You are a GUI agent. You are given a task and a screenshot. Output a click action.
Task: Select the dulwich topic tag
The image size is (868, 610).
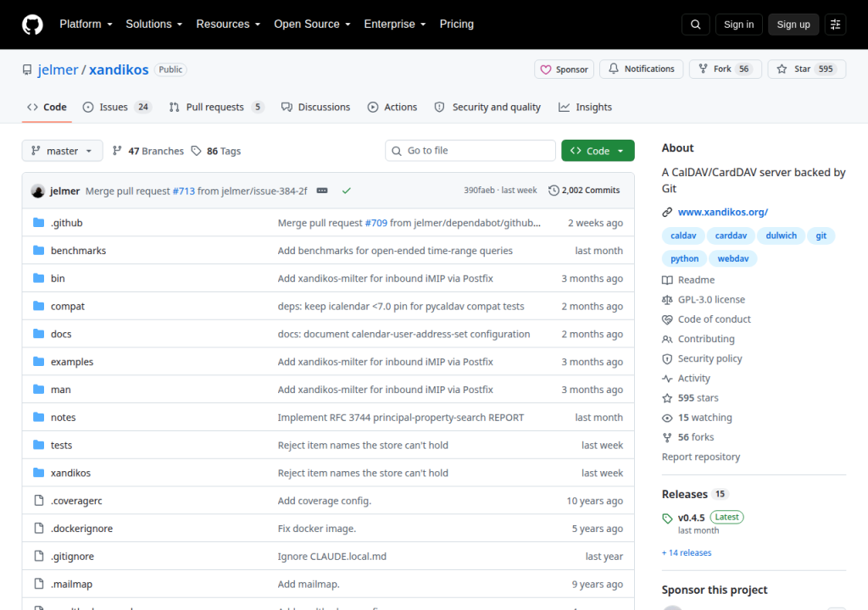click(781, 236)
